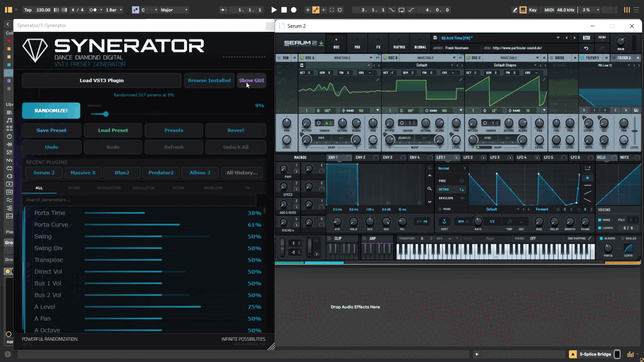Switch to the MODULATION parameter tab
The width and height of the screenshot is (644, 362).
coord(109,188)
